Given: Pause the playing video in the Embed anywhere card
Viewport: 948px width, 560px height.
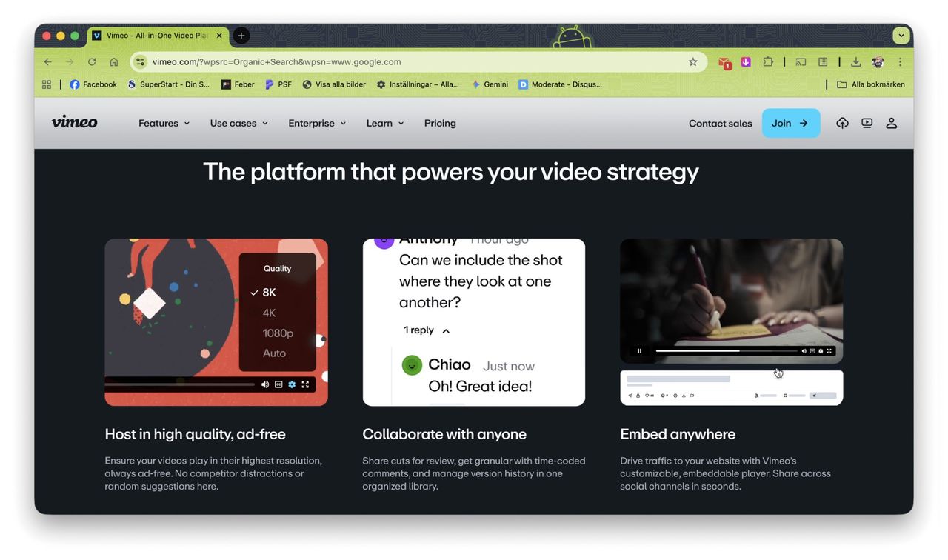Looking at the screenshot, I should 639,350.
